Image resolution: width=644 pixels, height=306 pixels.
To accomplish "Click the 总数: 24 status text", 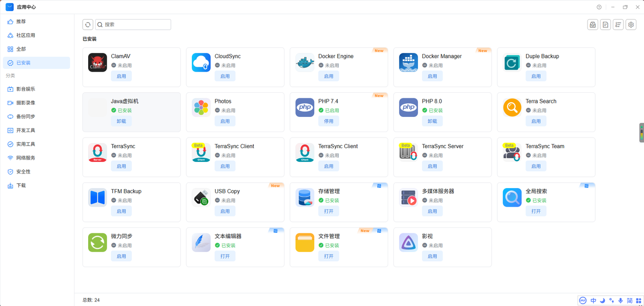I will click(x=91, y=300).
